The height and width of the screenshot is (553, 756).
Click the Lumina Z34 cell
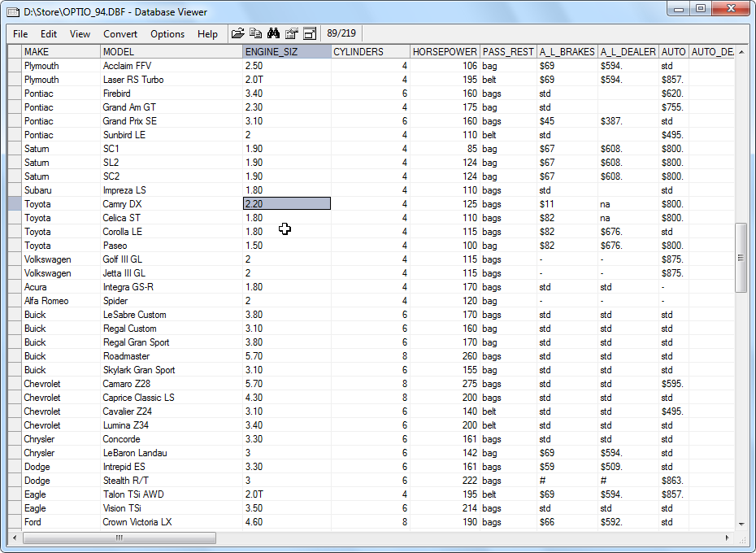172,425
